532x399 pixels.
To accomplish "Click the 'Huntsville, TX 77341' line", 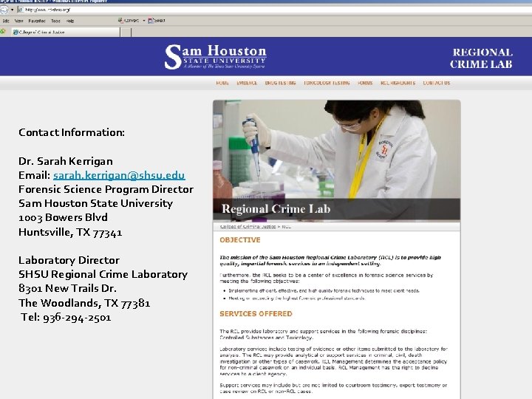I will coord(70,233).
